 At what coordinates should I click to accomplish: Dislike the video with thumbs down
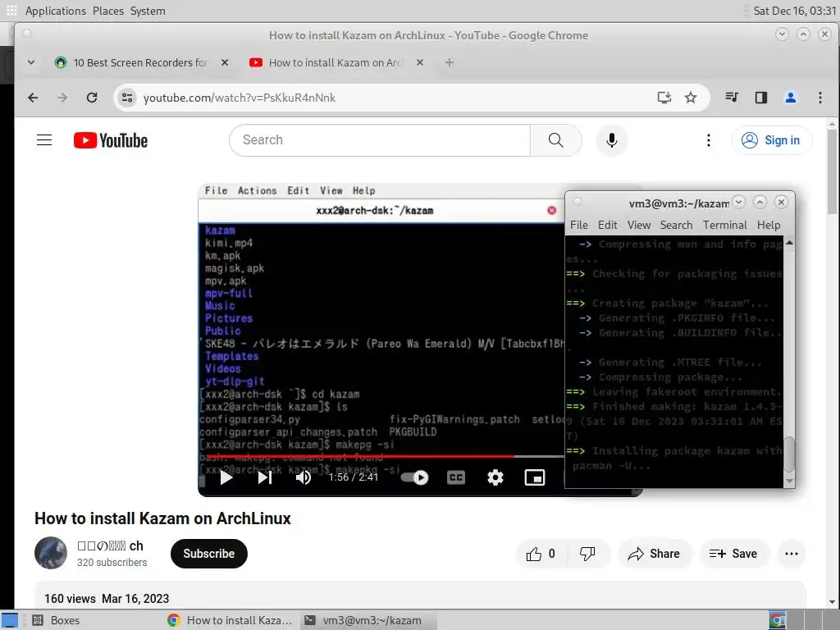(587, 554)
